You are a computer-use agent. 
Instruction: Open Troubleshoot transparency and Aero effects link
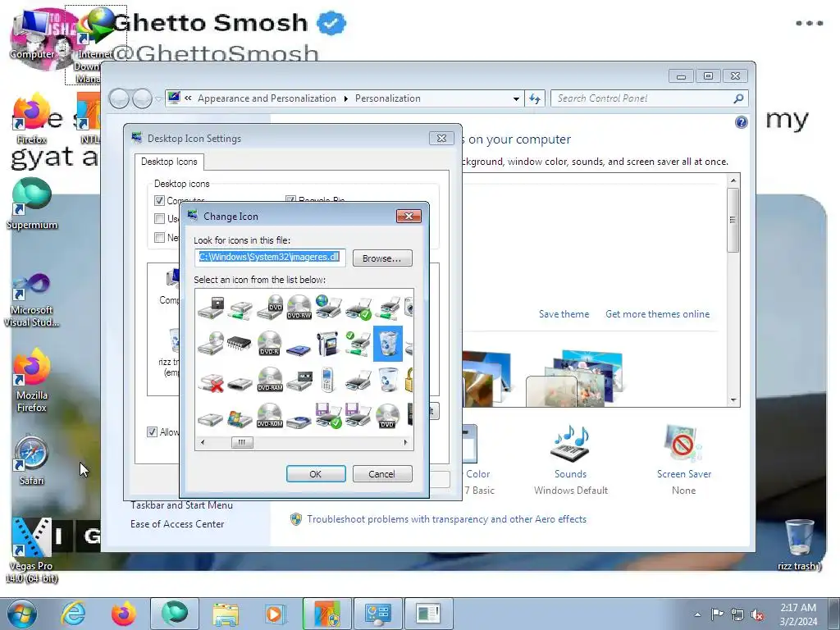click(446, 519)
